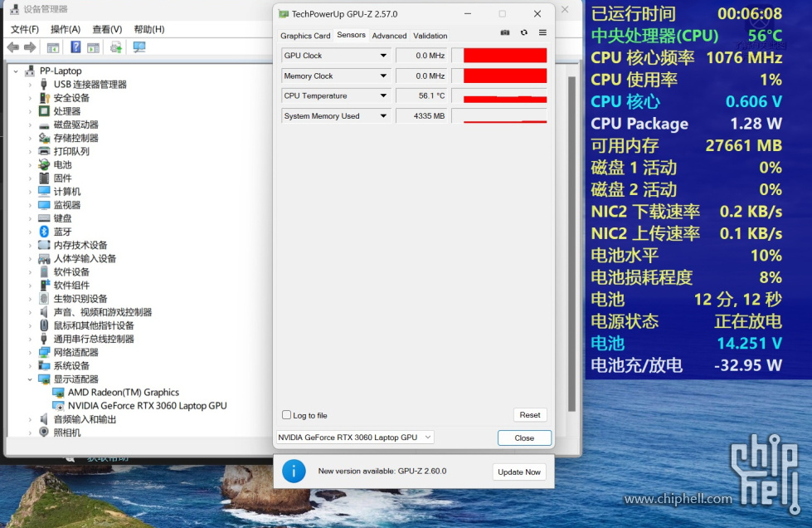The width and height of the screenshot is (812, 528).
Task: Expand the USB connector managers node
Action: [30, 85]
